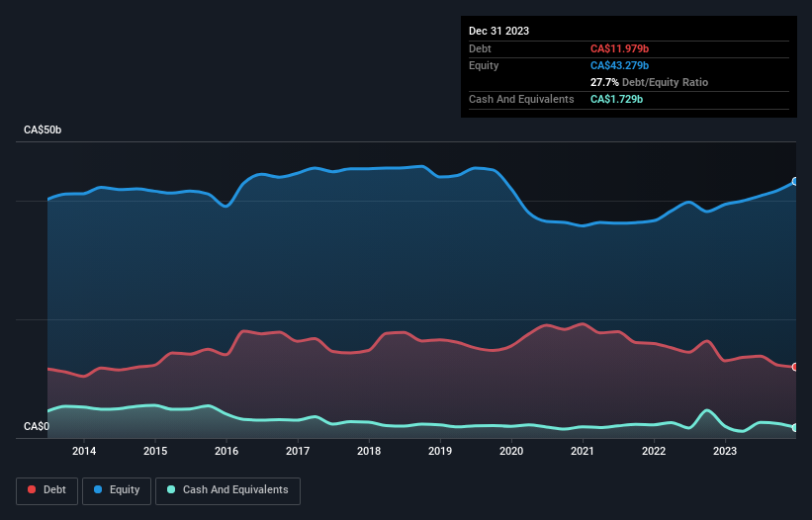
Task: Click the 2019 x-axis label
Action: click(x=440, y=451)
